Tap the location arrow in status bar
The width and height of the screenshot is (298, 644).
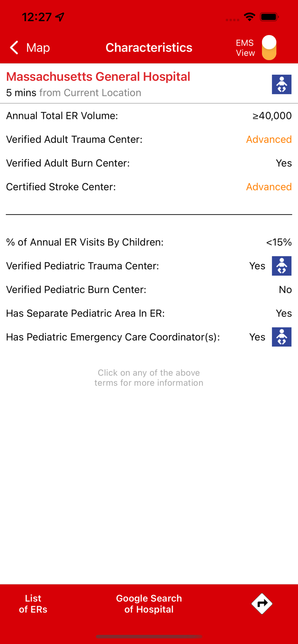coord(60,17)
